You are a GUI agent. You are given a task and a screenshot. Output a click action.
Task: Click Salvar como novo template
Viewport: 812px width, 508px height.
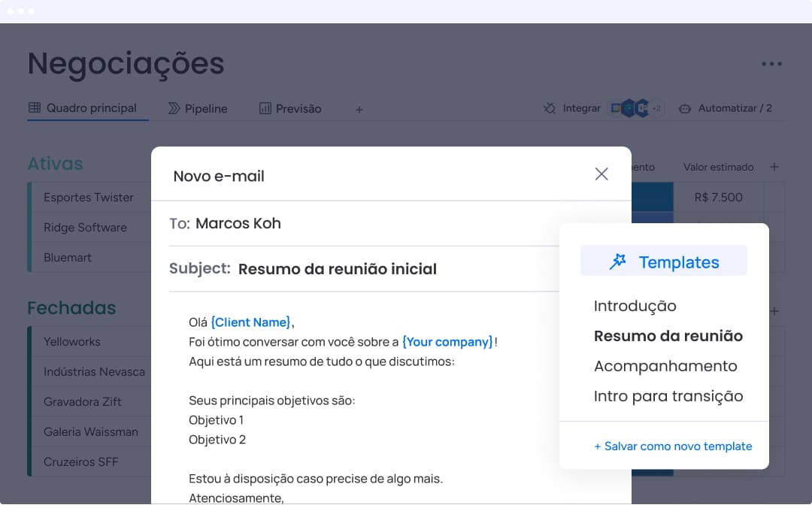(673, 446)
